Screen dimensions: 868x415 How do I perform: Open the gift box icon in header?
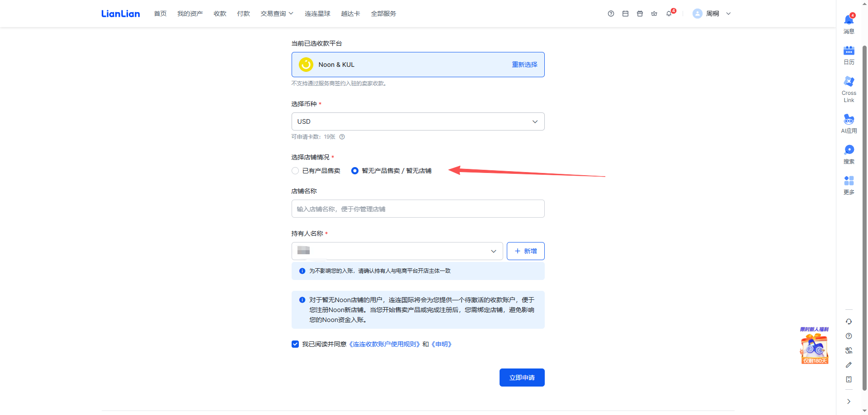(640, 14)
